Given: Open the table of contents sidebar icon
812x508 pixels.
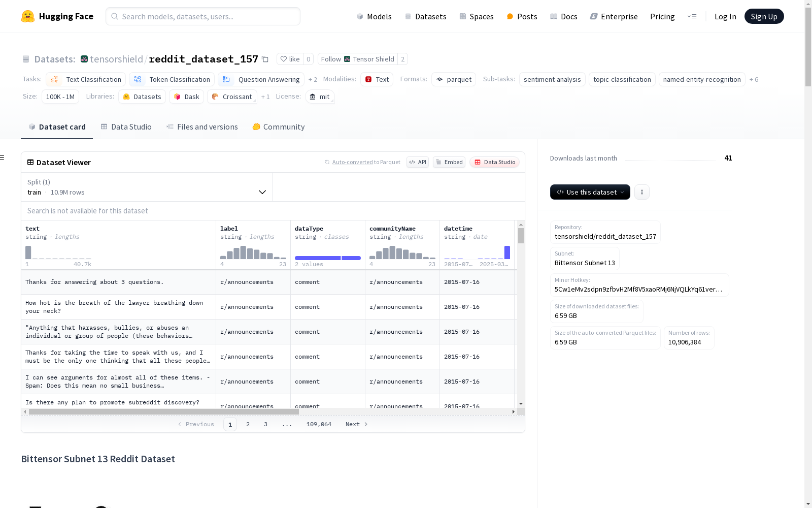Looking at the screenshot, I should point(3,157).
